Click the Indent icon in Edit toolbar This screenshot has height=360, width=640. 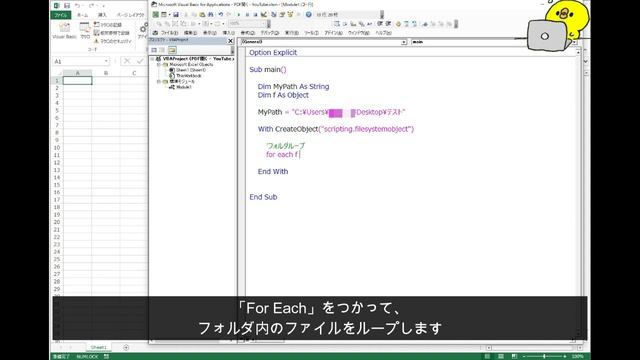380,24
